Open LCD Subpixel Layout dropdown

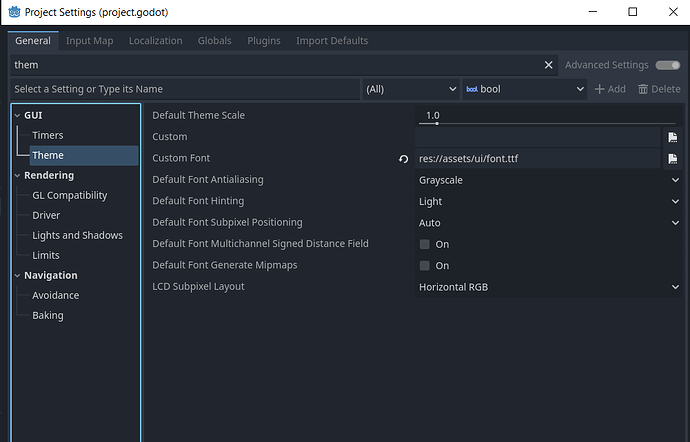[548, 287]
